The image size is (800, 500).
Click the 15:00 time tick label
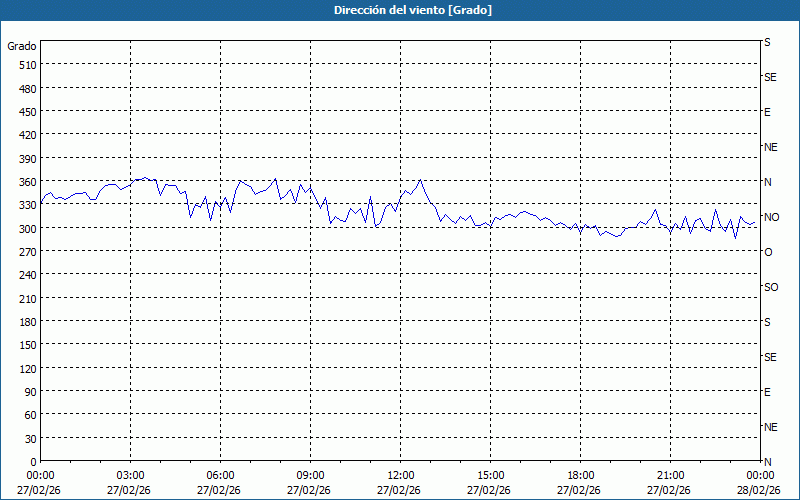490,475
